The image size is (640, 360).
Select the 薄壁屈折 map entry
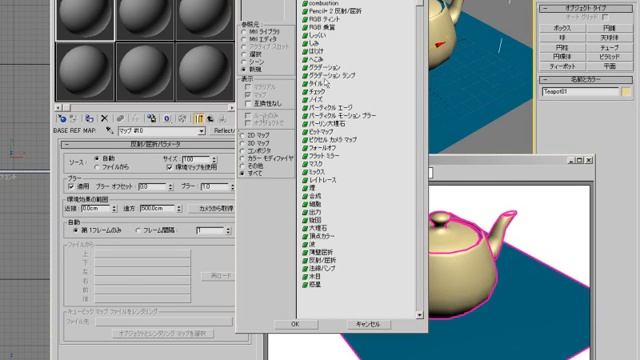(x=318, y=252)
